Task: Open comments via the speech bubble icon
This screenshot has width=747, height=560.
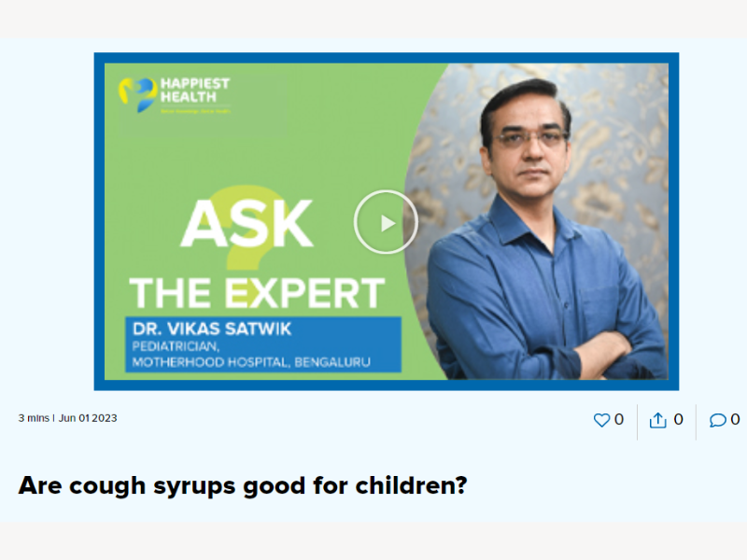Action: [717, 419]
